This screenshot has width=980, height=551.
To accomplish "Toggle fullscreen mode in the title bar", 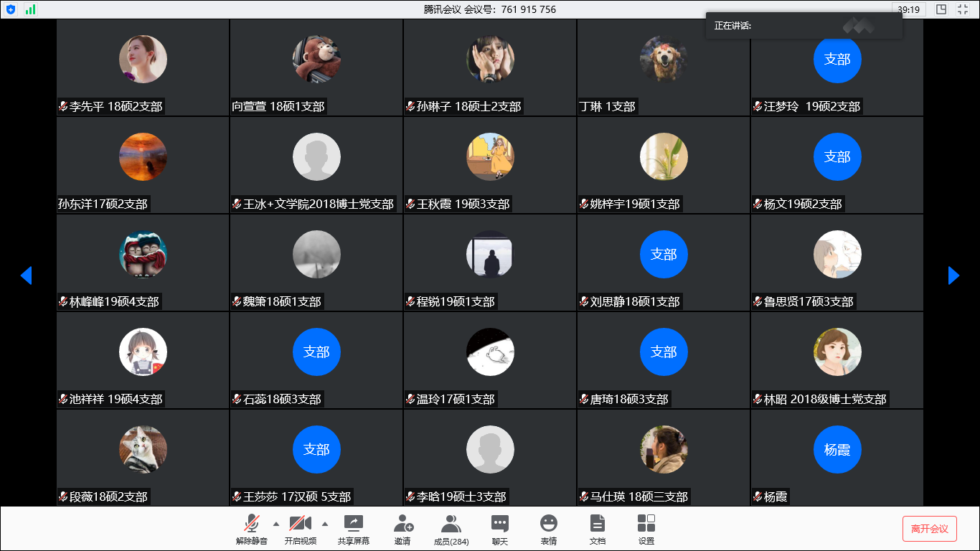I will (x=963, y=9).
